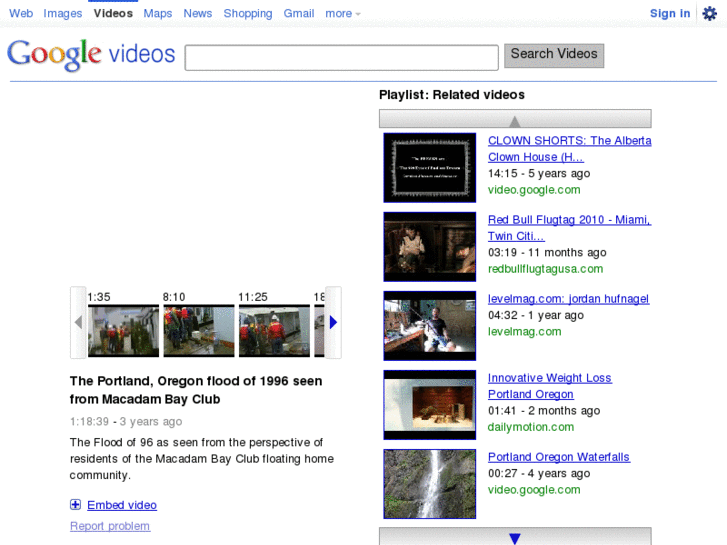This screenshot has width=727, height=545.
Task: Click the 00:27 - 4 years ago text
Action: [x=539, y=474]
